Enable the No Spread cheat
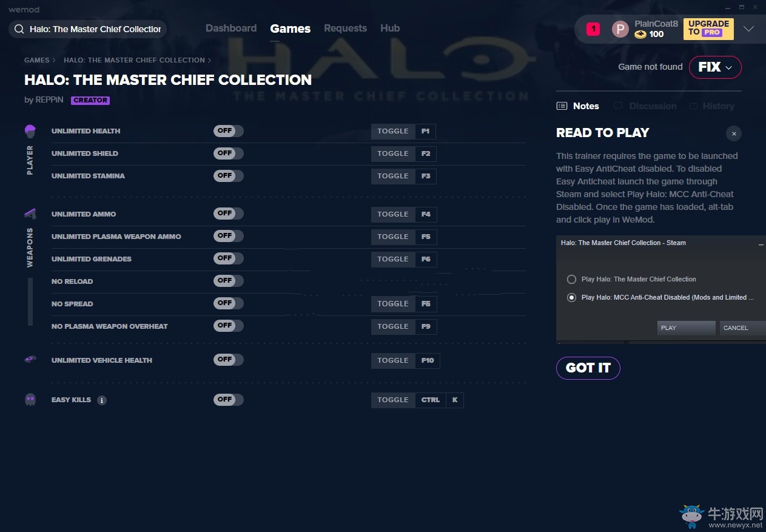 [x=228, y=303]
